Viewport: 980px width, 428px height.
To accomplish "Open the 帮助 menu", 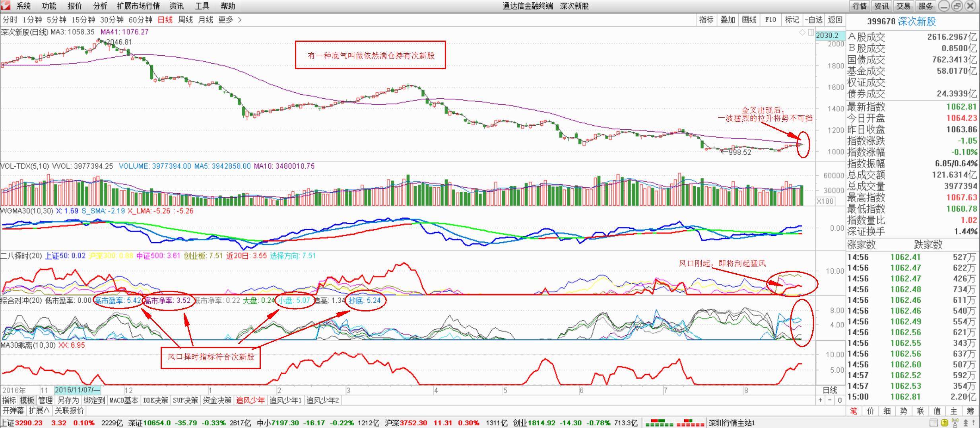I will point(228,6).
